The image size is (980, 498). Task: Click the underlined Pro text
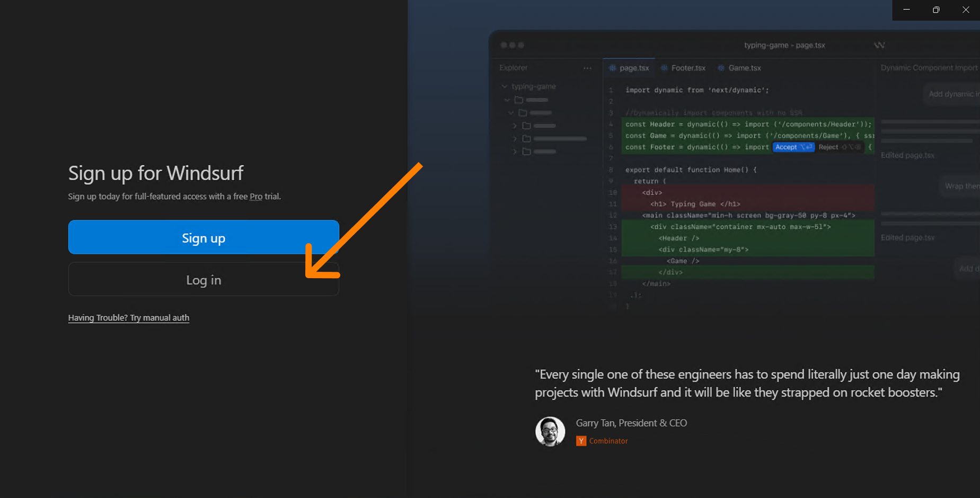[256, 197]
